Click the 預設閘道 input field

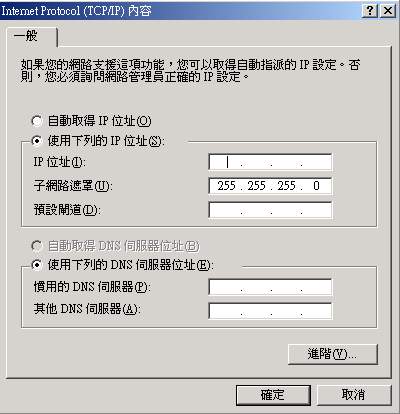[270, 210]
